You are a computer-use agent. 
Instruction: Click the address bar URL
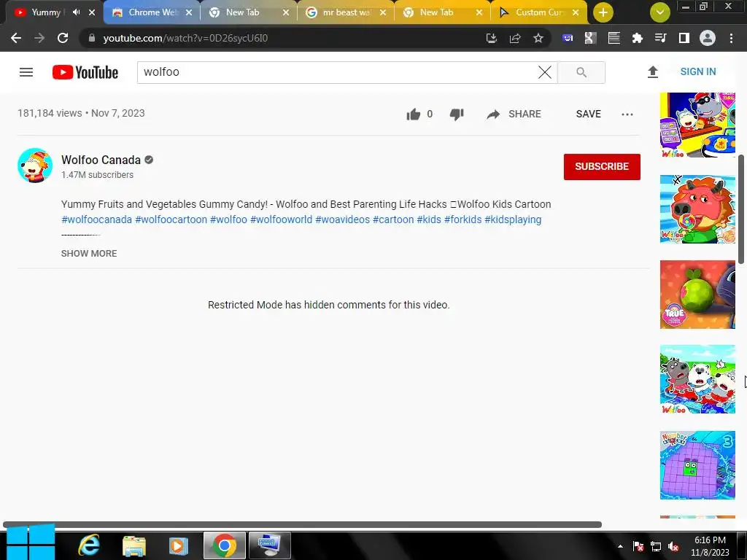185,38
